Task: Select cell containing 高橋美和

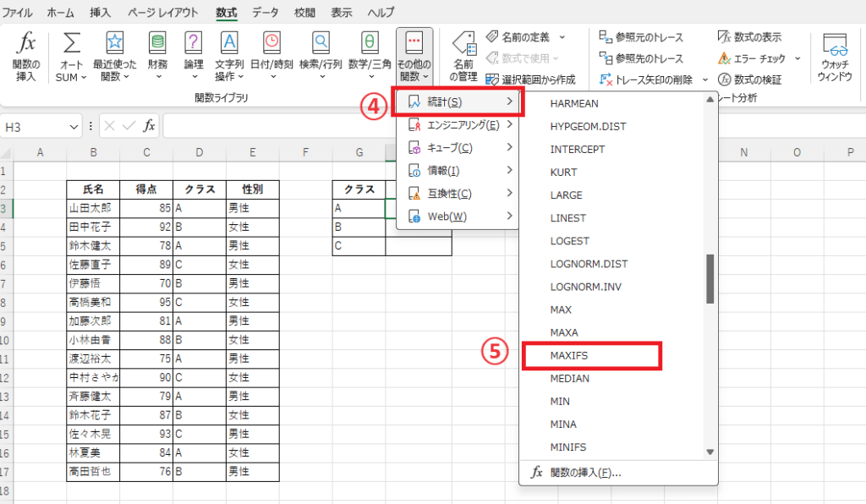Action: pyautogui.click(x=93, y=302)
